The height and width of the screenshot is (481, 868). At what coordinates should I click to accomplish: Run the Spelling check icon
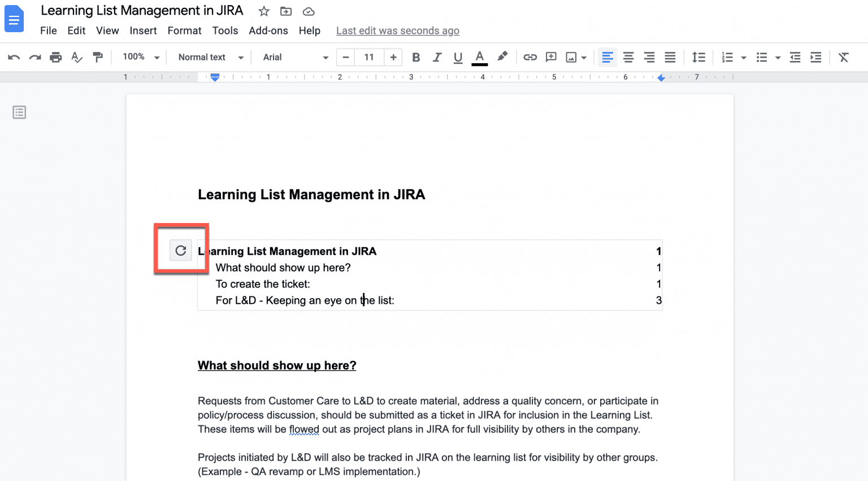coord(77,57)
